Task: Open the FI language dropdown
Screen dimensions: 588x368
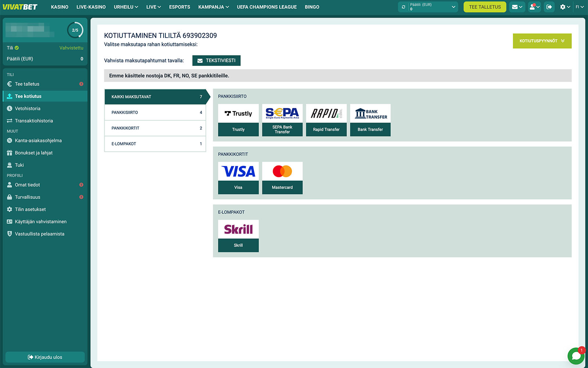Action: 580,7
